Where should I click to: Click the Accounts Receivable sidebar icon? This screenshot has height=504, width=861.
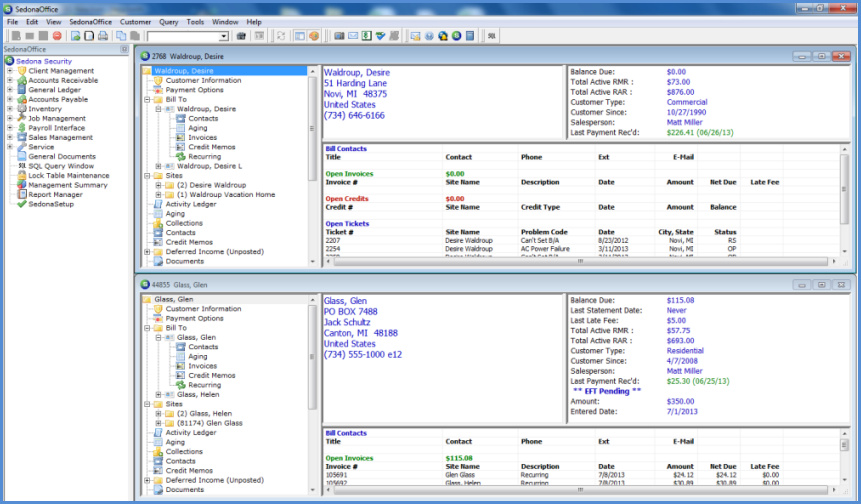click(x=22, y=80)
